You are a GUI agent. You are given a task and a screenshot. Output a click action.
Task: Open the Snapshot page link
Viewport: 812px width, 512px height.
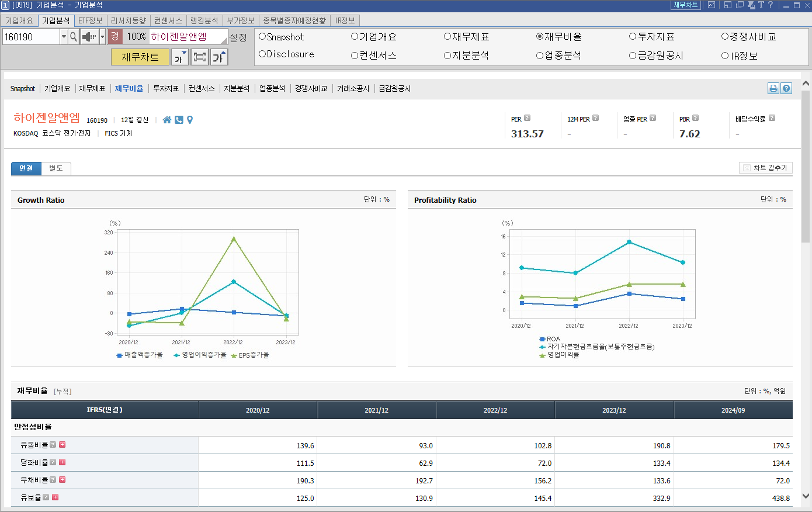(x=23, y=89)
